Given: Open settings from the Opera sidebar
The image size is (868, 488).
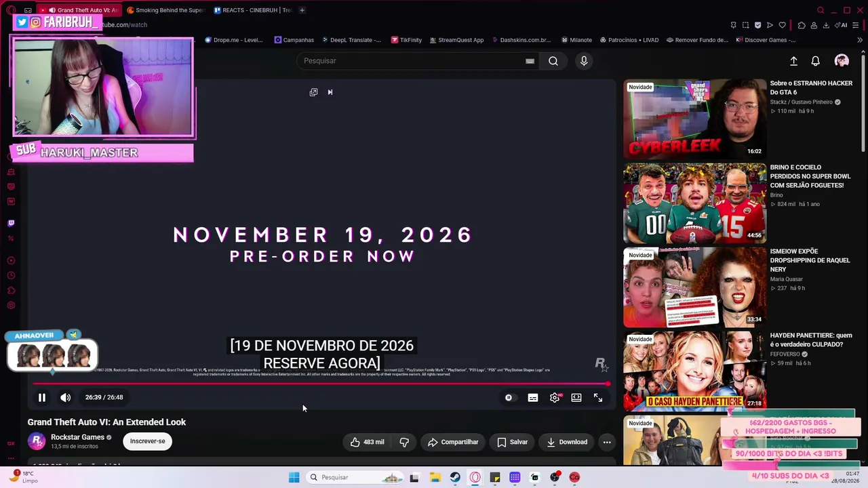Looking at the screenshot, I should point(11,306).
